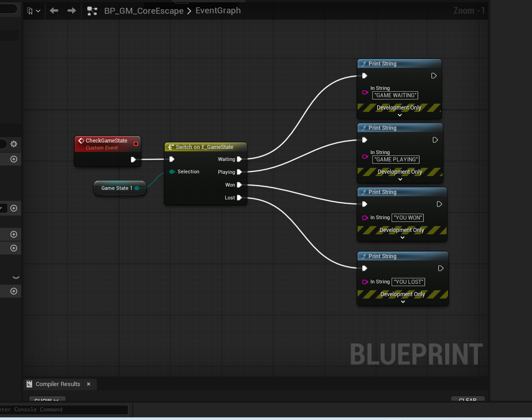Screen dimensions: 532x420
Task: Click In String pin of GAME PLAYING node
Action: pos(365,157)
